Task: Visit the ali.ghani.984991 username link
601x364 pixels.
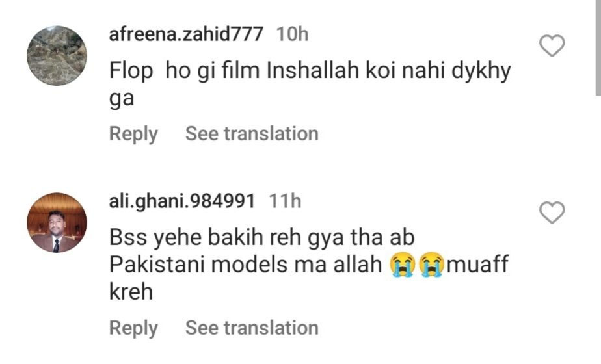Action: coord(181,201)
